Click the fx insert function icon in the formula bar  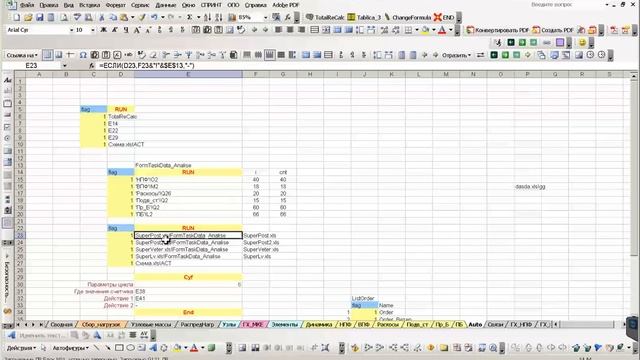pos(92,65)
